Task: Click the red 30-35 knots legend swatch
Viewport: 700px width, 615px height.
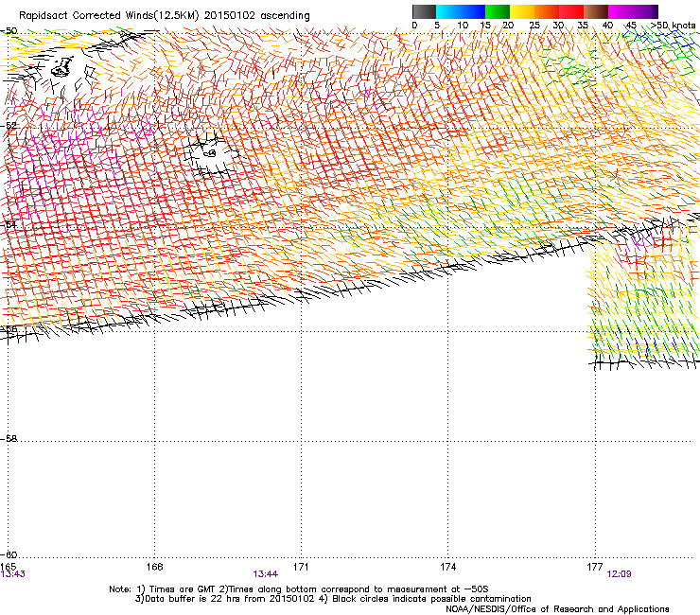Action: (571, 11)
